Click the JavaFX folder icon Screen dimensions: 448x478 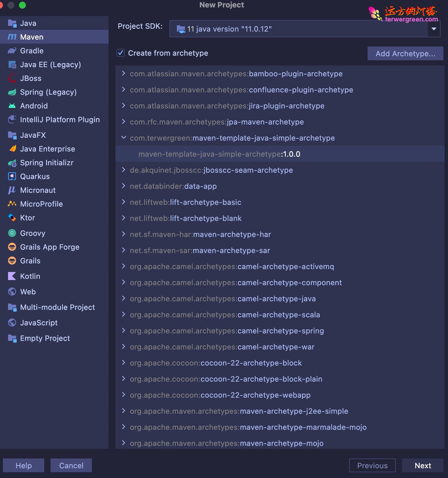[12, 135]
